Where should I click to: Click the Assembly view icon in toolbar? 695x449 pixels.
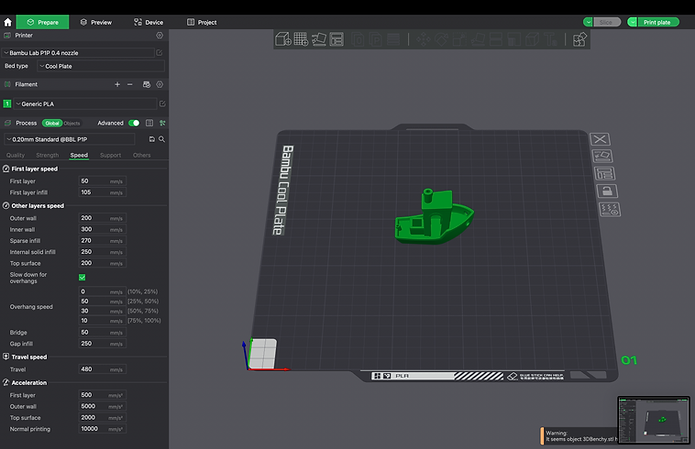tap(580, 39)
